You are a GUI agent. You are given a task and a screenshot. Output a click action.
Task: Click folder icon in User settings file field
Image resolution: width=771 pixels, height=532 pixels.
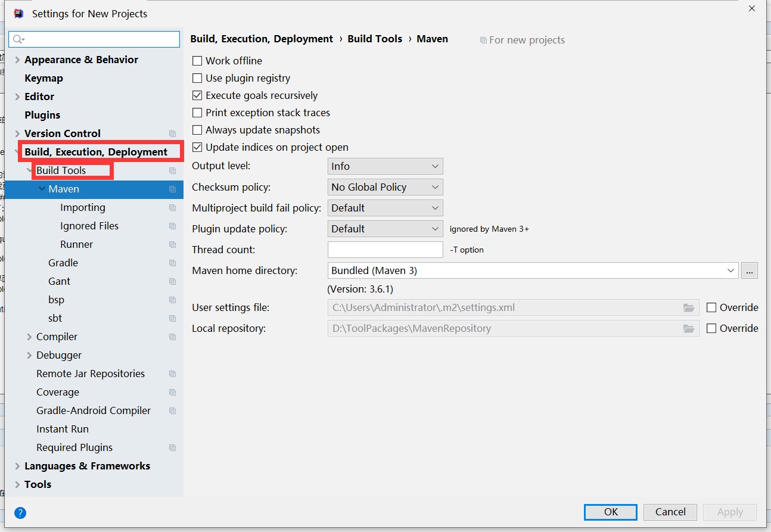click(689, 308)
